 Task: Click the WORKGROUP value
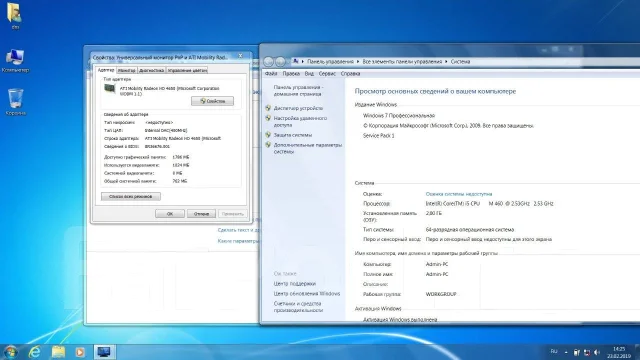point(441,294)
